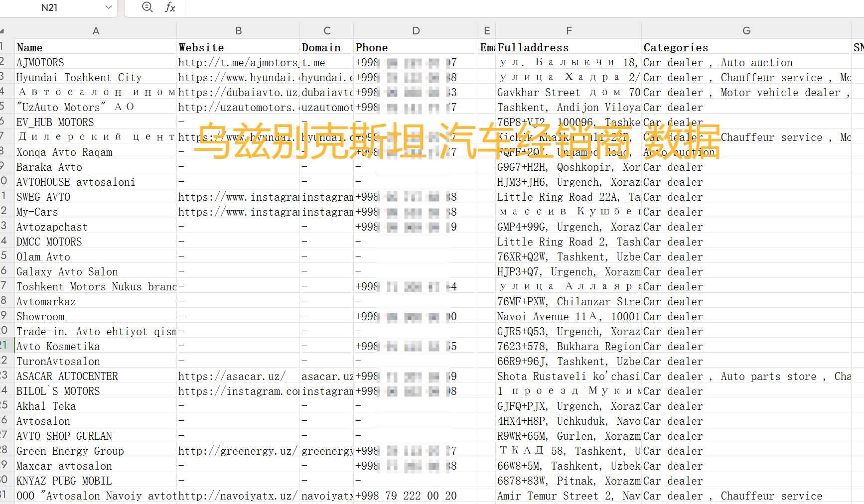
Task: Click the formula bar input area
Action: (523, 7)
